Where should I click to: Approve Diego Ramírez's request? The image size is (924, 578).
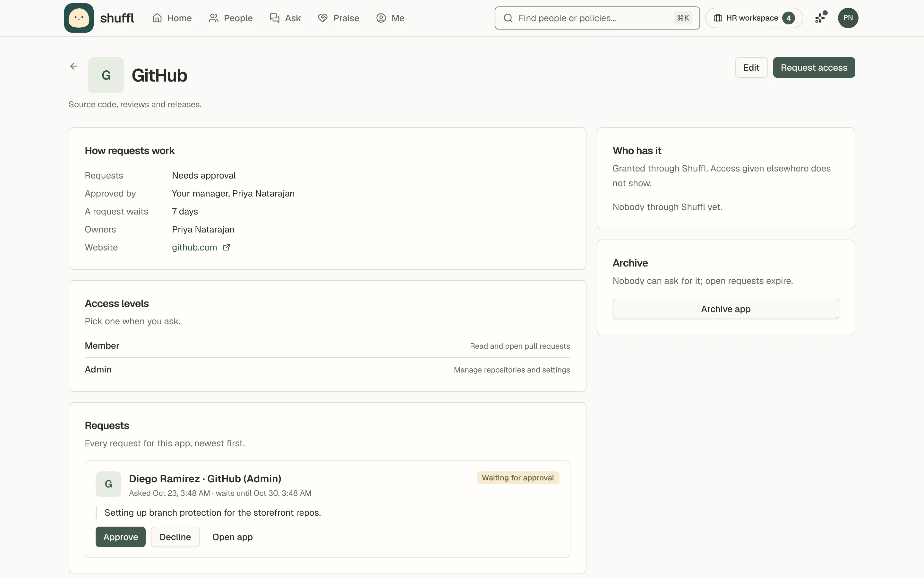tap(120, 537)
